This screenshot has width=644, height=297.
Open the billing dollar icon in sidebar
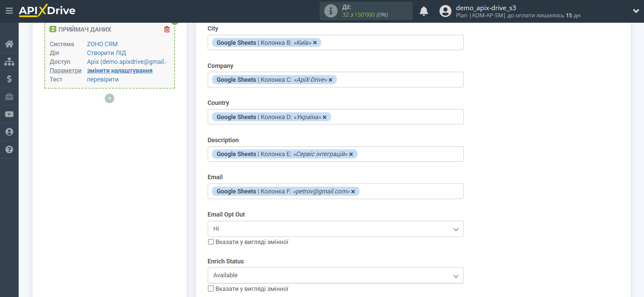pyautogui.click(x=9, y=79)
